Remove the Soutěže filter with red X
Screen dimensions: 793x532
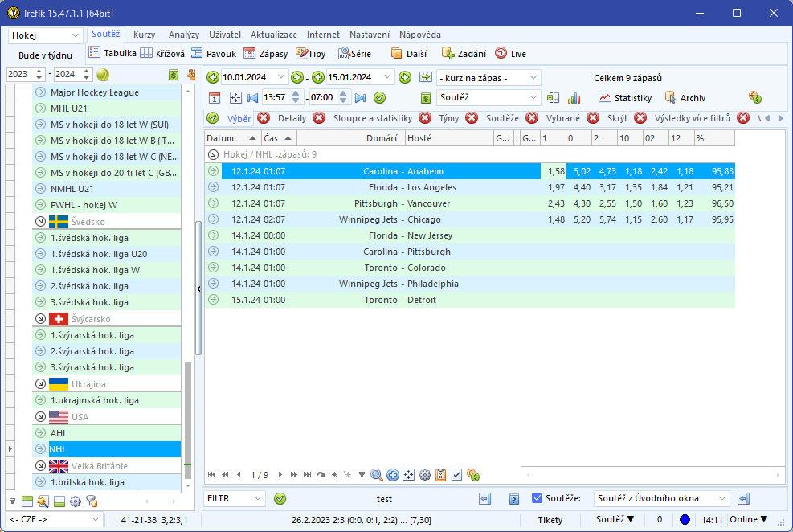coord(532,118)
